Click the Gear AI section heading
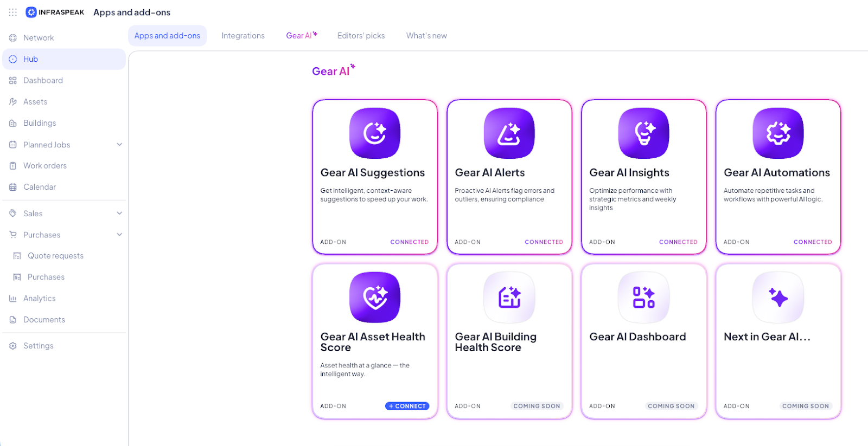Viewport: 868px width, 446px height. pyautogui.click(x=334, y=71)
